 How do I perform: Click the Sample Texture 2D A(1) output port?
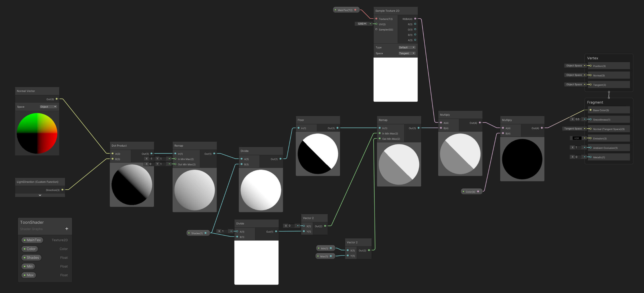415,40
